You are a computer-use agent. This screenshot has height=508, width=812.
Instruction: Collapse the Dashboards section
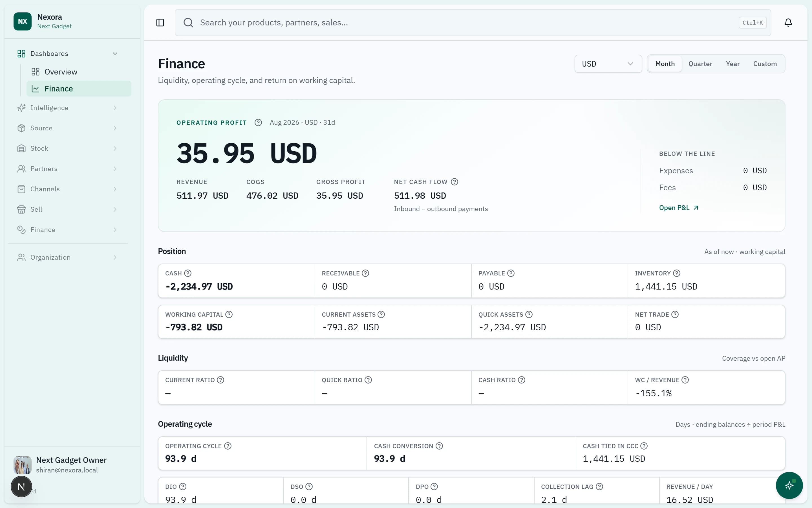click(x=68, y=54)
